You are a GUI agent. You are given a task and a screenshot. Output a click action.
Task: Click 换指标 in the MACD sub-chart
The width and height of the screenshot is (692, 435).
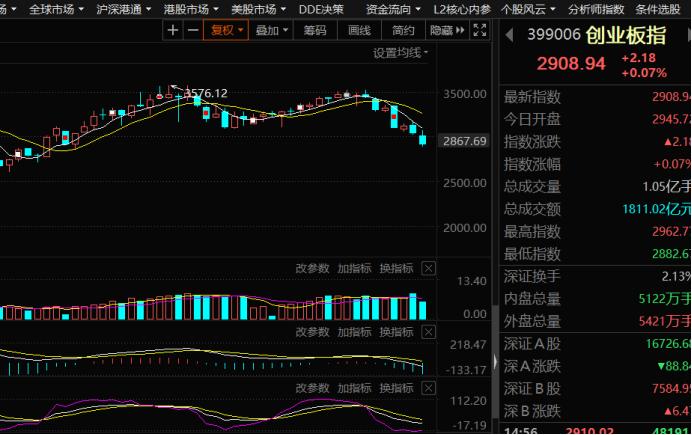point(396,331)
